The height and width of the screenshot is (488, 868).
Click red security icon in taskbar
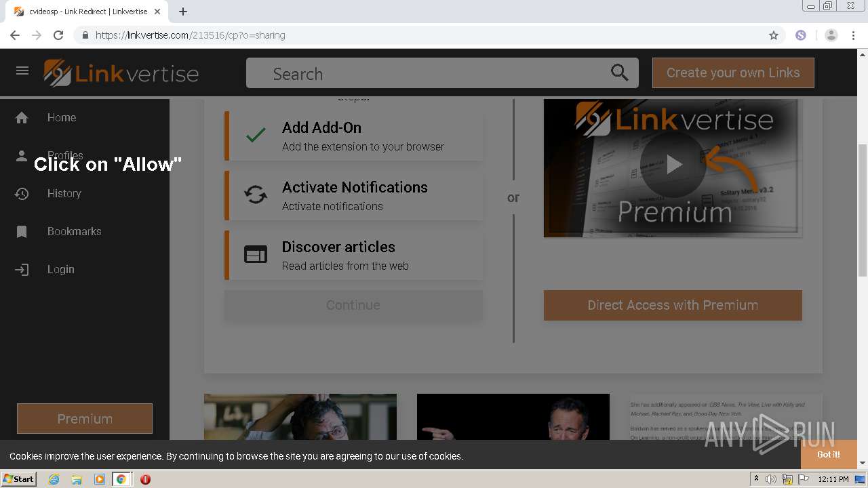(145, 479)
